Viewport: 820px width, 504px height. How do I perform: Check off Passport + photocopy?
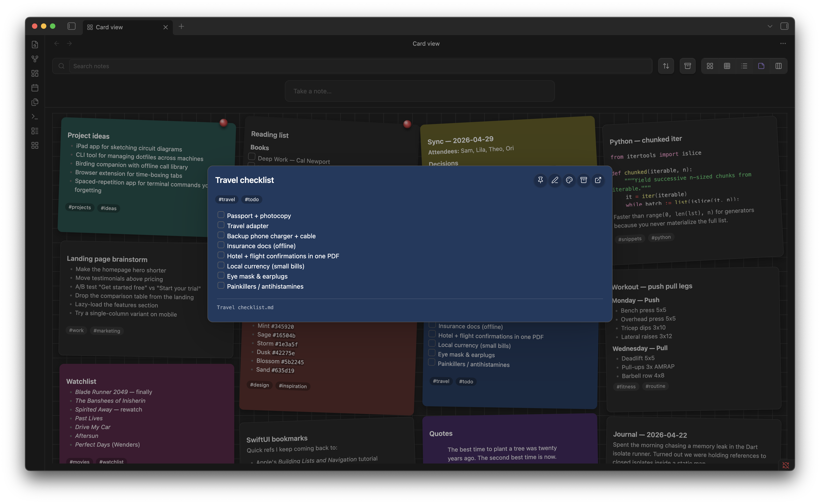(x=221, y=215)
